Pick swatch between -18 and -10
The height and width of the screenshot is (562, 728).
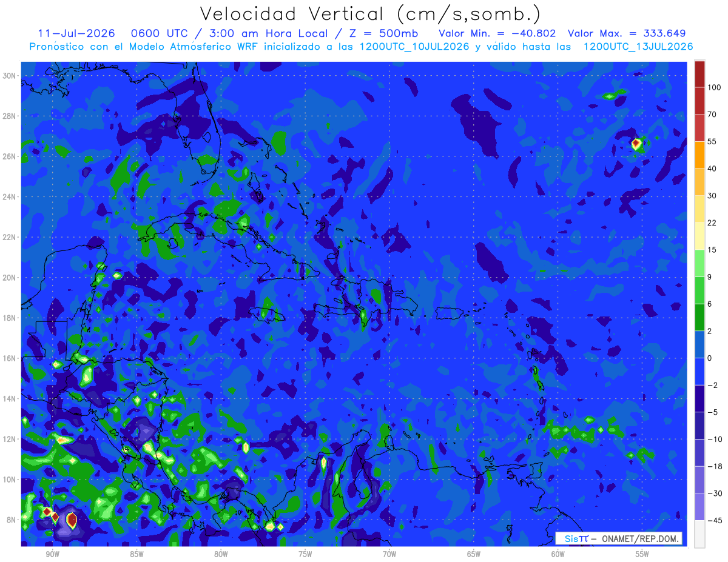click(x=699, y=453)
